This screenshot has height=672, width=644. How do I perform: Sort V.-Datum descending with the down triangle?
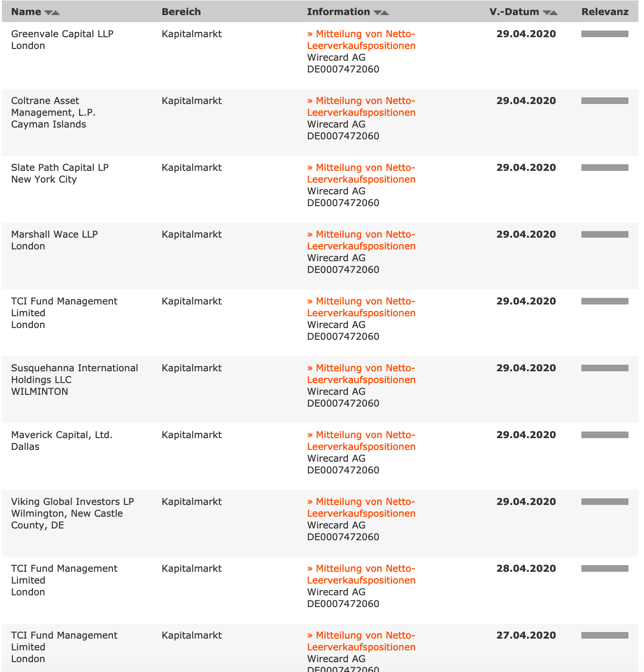546,12
